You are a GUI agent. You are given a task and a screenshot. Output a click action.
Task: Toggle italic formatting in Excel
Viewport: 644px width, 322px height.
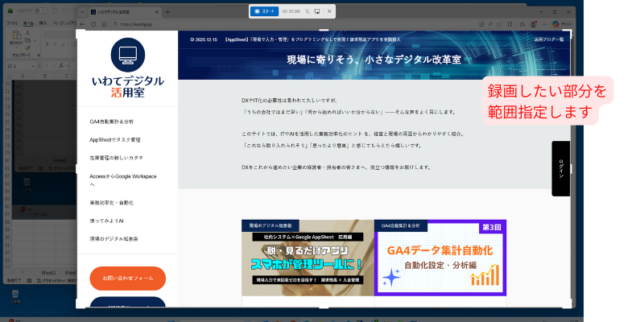tap(55, 44)
